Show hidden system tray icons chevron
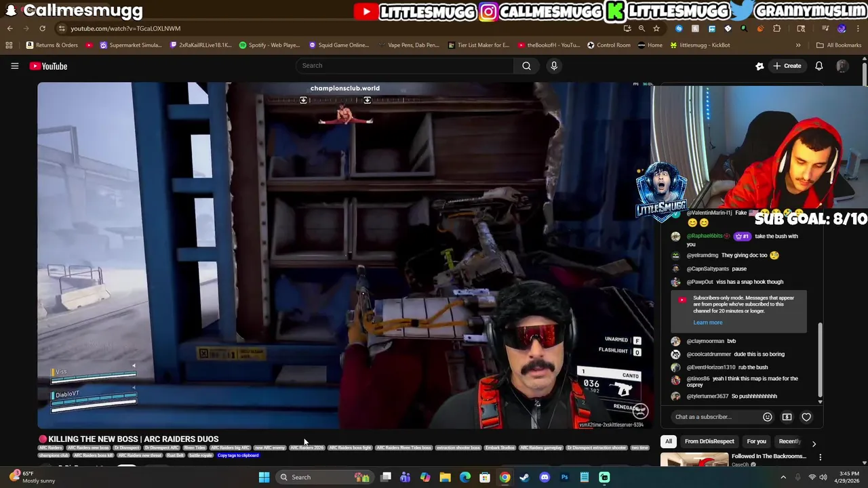The height and width of the screenshot is (488, 868). click(x=783, y=477)
